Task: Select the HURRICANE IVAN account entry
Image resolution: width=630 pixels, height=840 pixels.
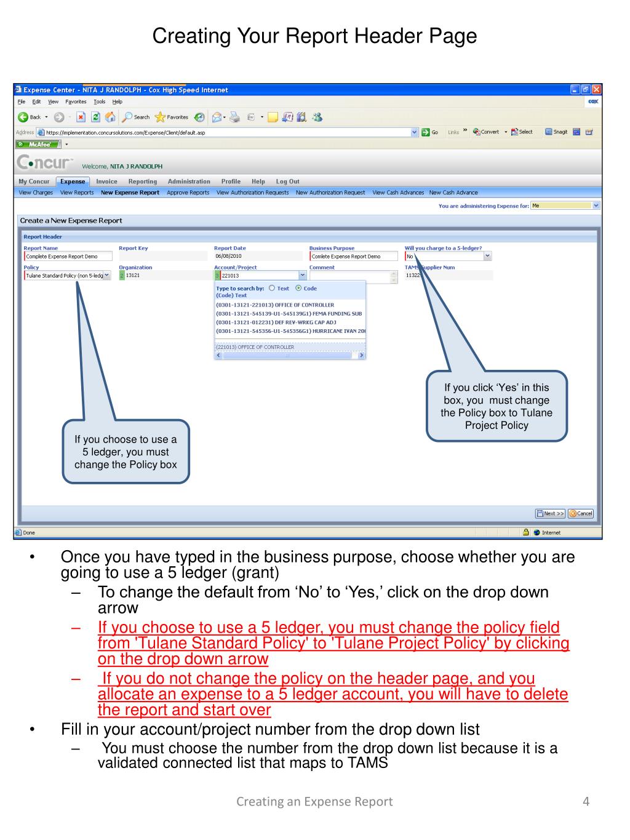Action: pos(290,331)
